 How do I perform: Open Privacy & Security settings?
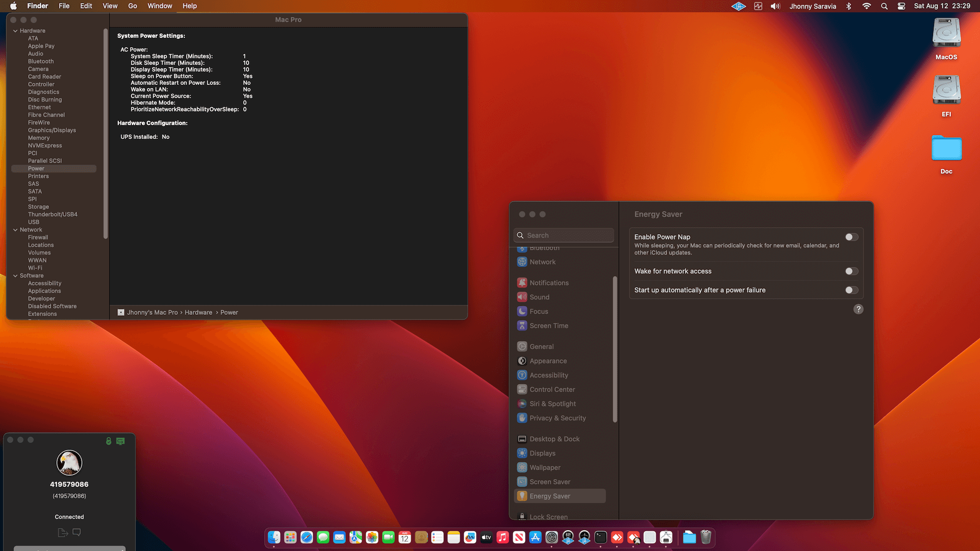point(560,418)
